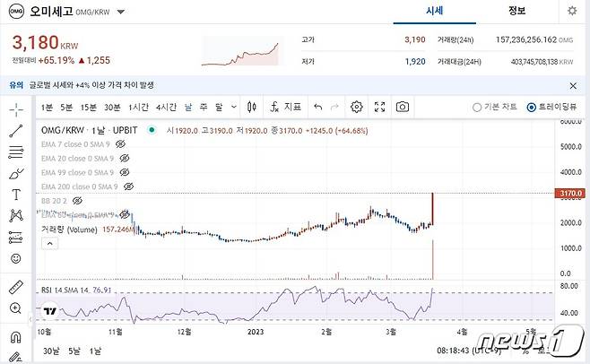Click the 3,180 KRW current price

coord(45,42)
